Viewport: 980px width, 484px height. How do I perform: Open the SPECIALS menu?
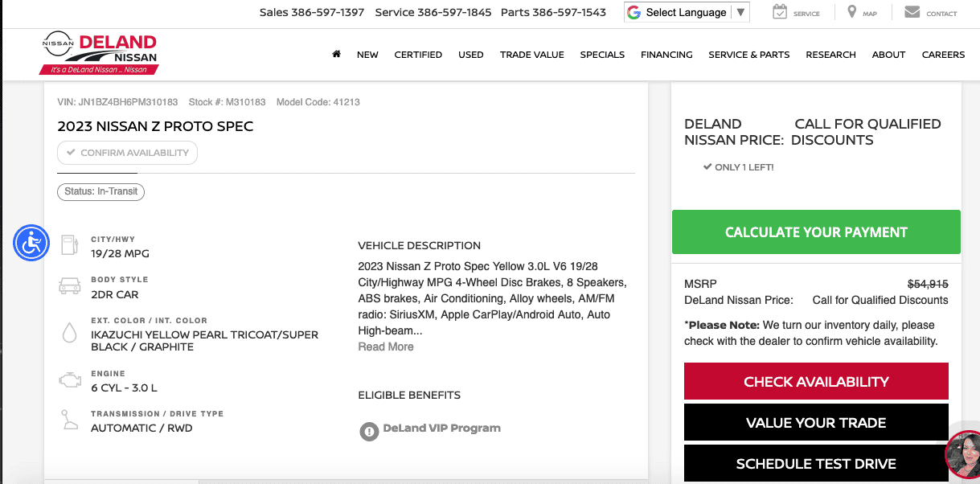602,55
